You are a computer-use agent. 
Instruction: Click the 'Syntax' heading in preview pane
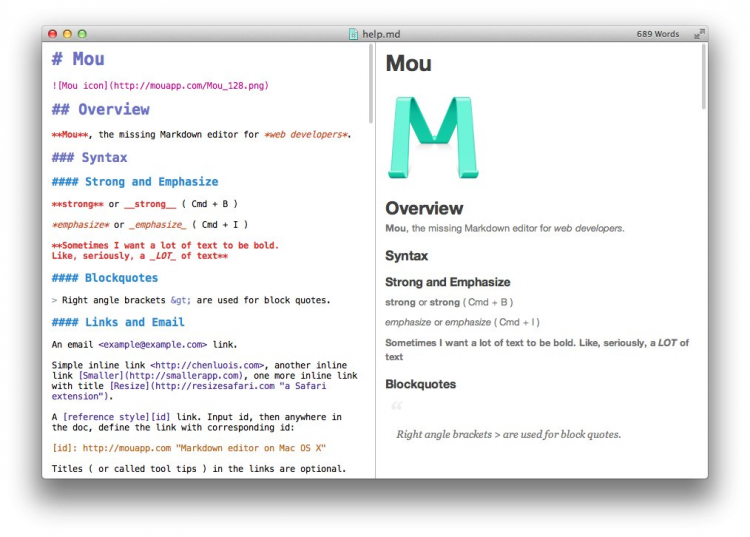[407, 256]
